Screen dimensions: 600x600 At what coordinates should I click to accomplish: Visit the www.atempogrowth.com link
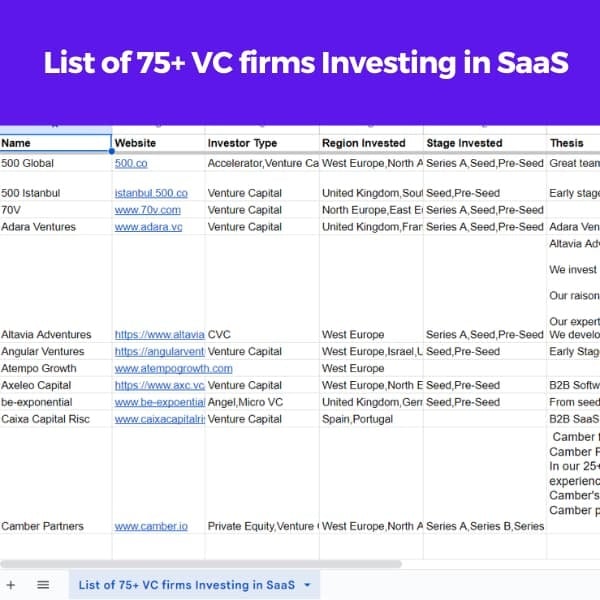pos(172,368)
